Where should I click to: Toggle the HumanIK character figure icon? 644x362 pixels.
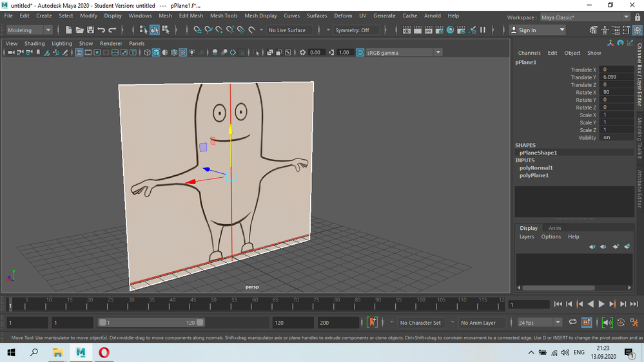[605, 30]
